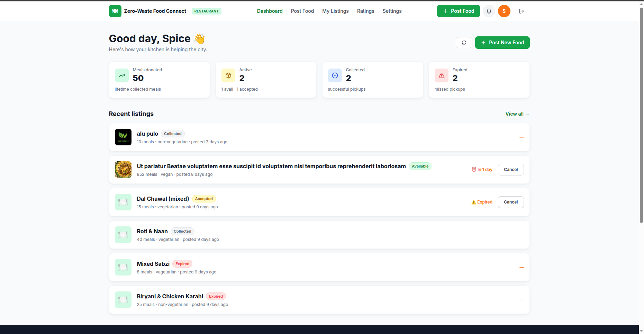Open the Settings nav item

(x=392, y=11)
